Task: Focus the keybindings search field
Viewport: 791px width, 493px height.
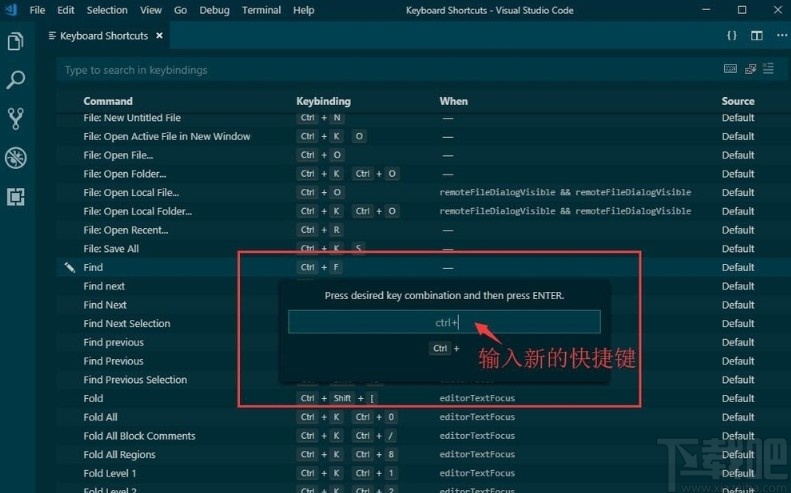Action: [388, 70]
